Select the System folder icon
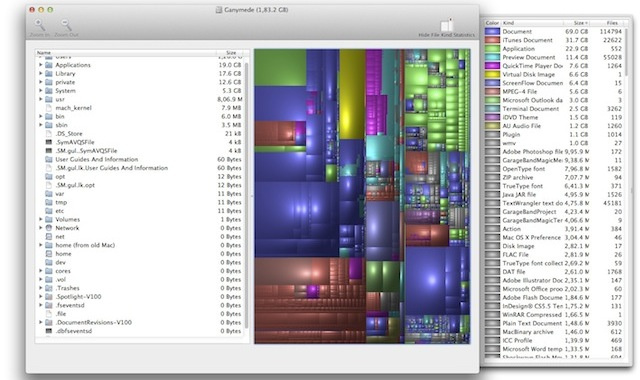 coord(49,91)
